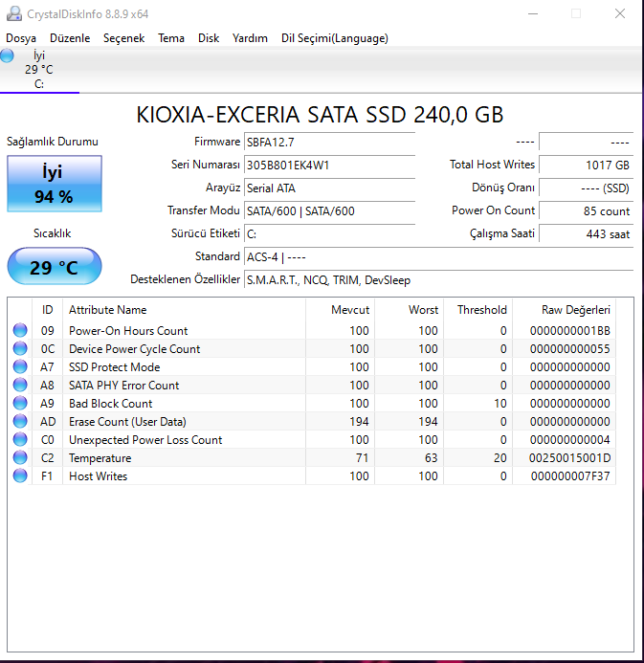Open Dil Seçimi(Language) menu
Viewport: 644px width, 663px height.
pyautogui.click(x=335, y=38)
